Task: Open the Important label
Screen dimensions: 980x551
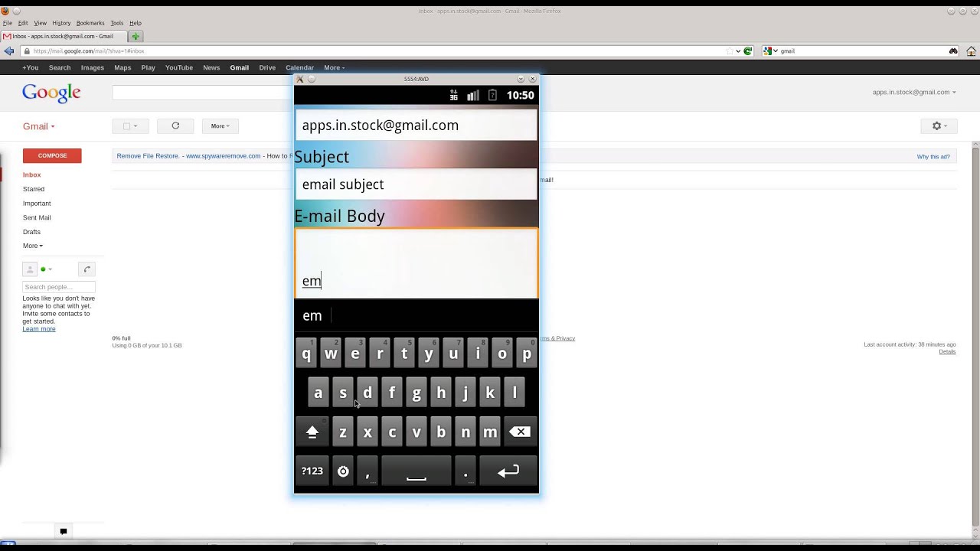Action: pos(37,204)
